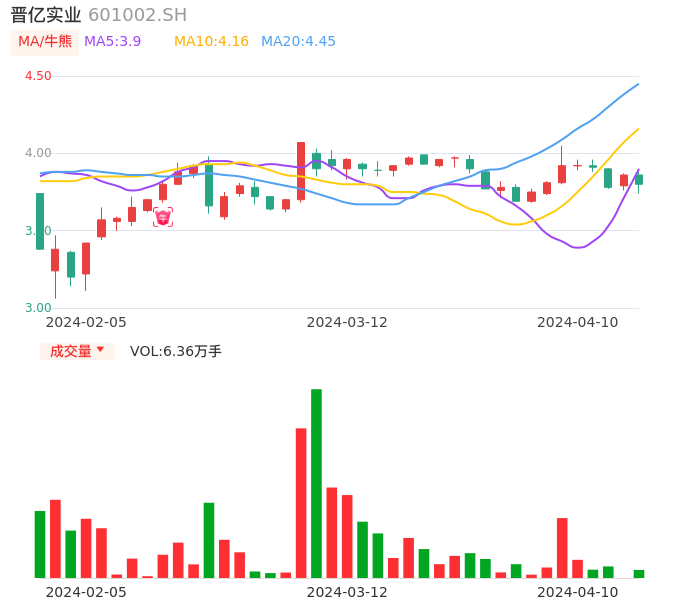
Task: Click the top-right end of the blue MA20 line
Action: tap(637, 85)
